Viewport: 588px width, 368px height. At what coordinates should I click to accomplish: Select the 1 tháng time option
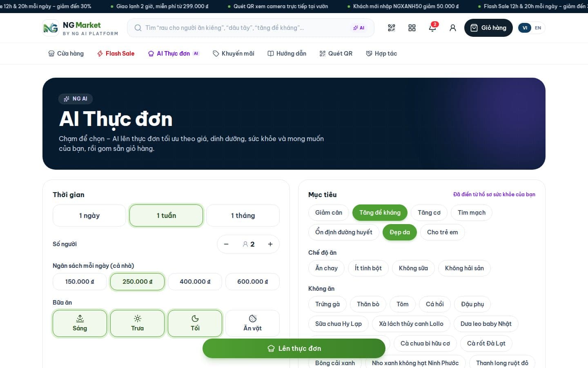click(x=243, y=215)
